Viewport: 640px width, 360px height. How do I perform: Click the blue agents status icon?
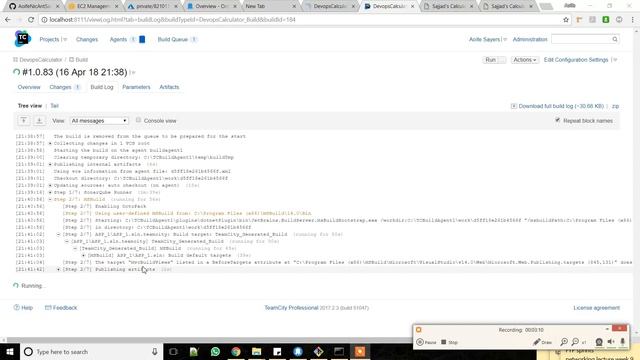(142, 39)
